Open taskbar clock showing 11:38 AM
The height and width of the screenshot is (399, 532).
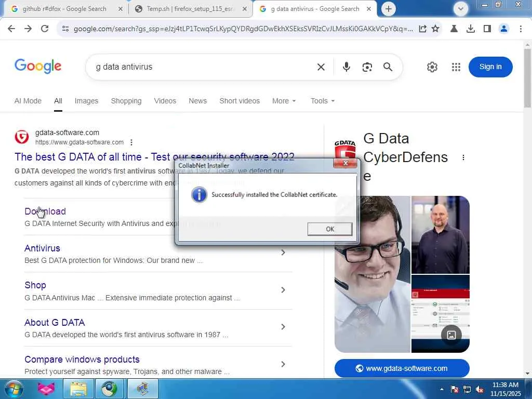pyautogui.click(x=505, y=389)
